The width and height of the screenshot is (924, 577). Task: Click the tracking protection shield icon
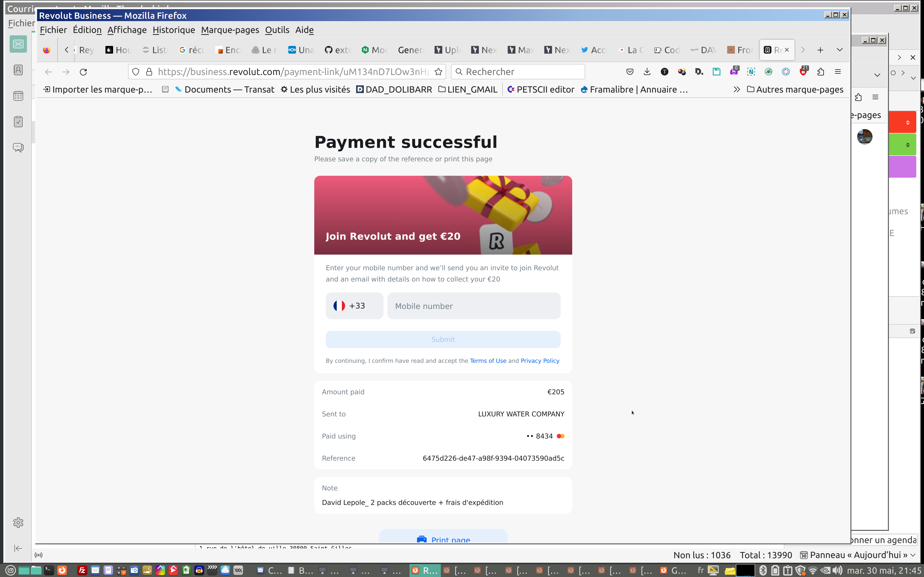point(135,72)
